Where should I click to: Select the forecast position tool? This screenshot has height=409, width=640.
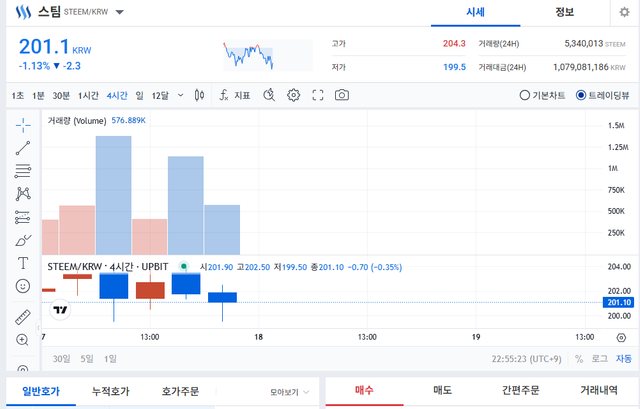pyautogui.click(x=23, y=217)
